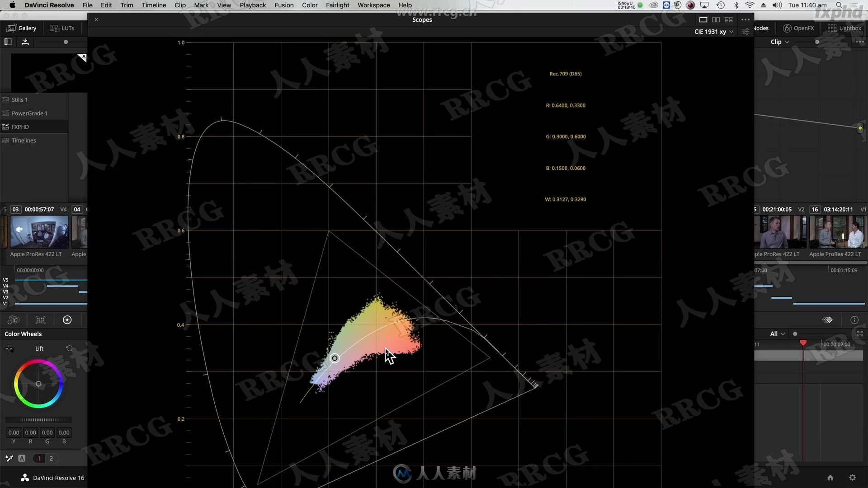Open the Lightbox view
Screen dimensions: 868x488
click(844, 28)
